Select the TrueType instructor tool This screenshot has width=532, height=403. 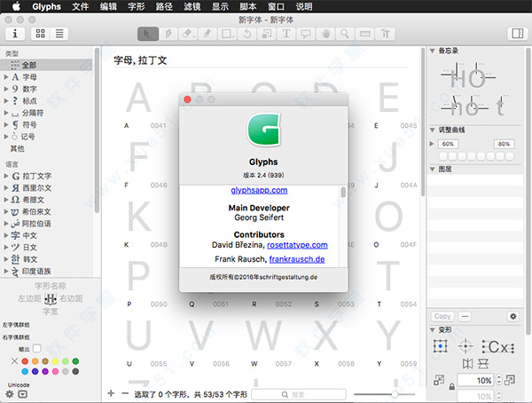385,34
